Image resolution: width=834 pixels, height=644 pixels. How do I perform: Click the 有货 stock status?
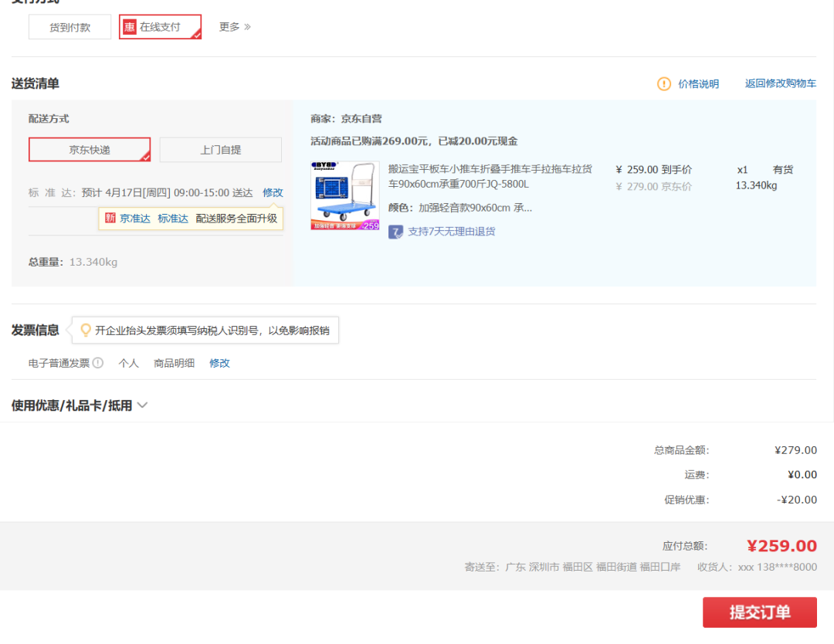pos(783,170)
